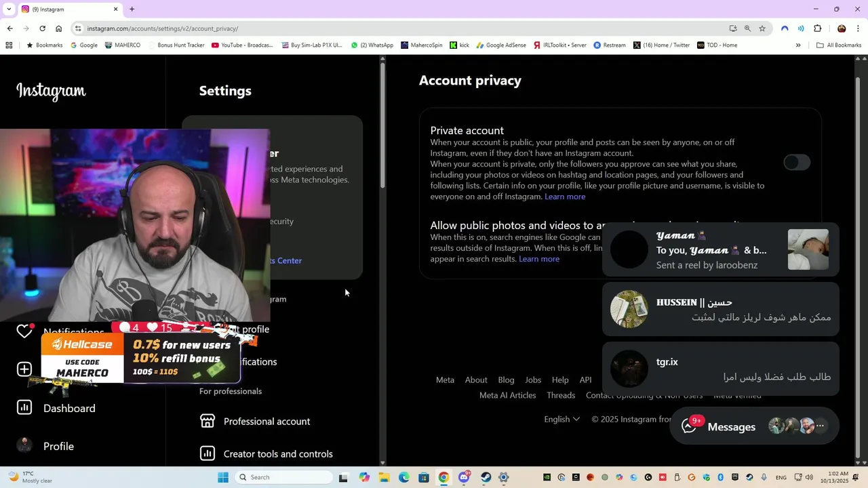The width and height of the screenshot is (868, 488).
Task: View the reel thumbnail from Yaman
Action: pos(808,249)
